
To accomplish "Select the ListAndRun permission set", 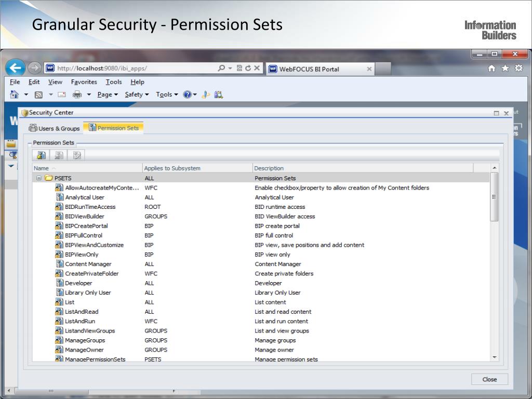I will click(x=261, y=321).
